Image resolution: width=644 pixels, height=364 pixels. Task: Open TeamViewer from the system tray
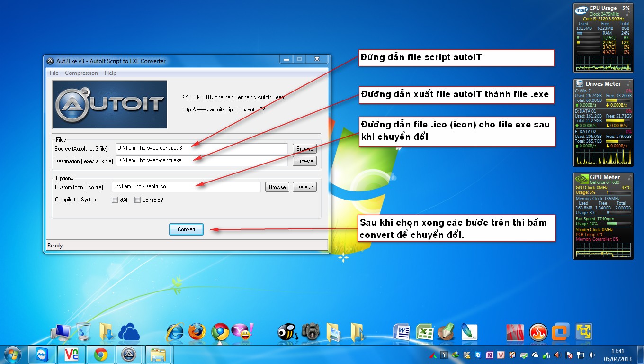click(478, 355)
